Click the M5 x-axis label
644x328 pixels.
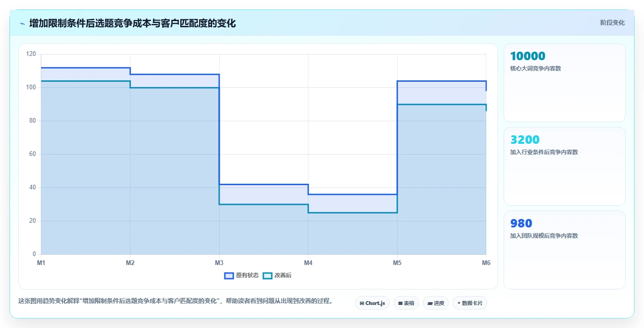397,263
